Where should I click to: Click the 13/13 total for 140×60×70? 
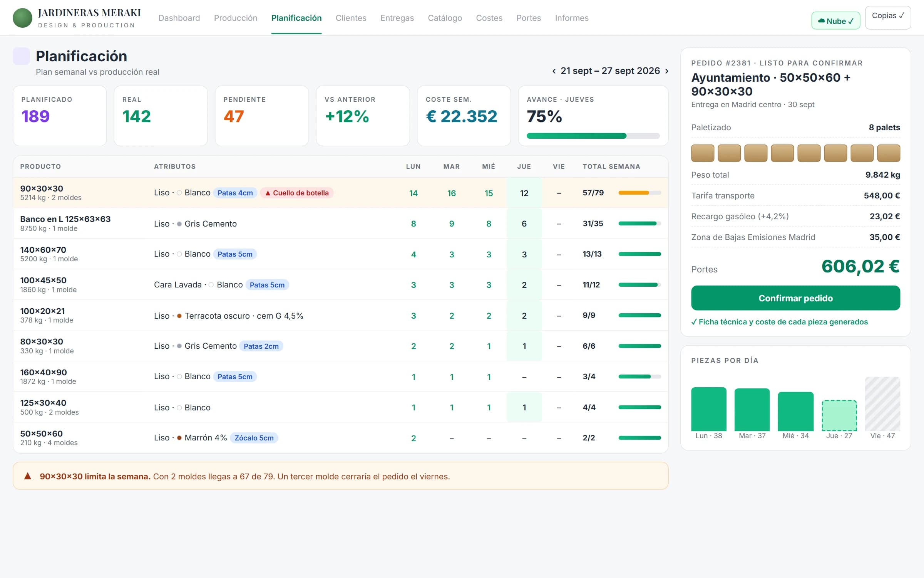(592, 254)
